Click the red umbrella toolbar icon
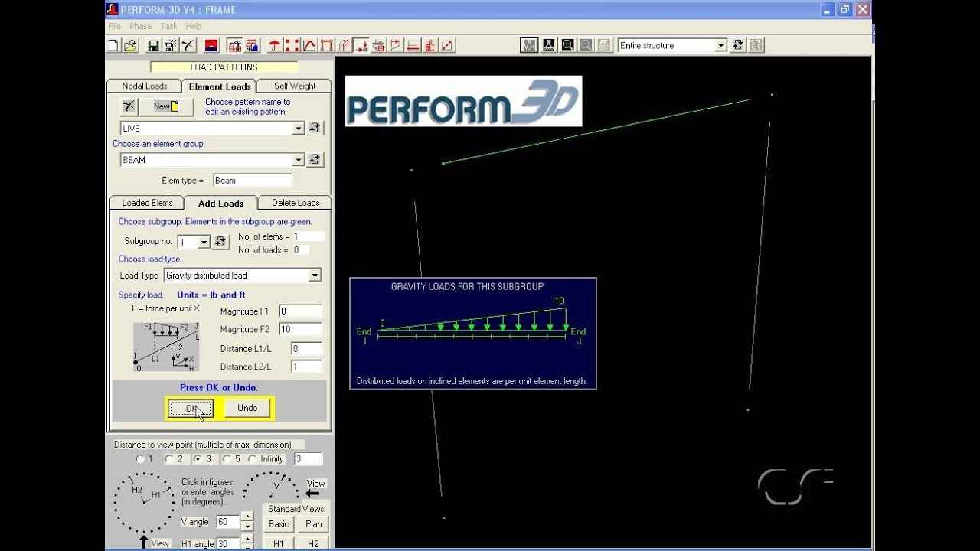Screen dimensions: 980x551 coord(274,46)
